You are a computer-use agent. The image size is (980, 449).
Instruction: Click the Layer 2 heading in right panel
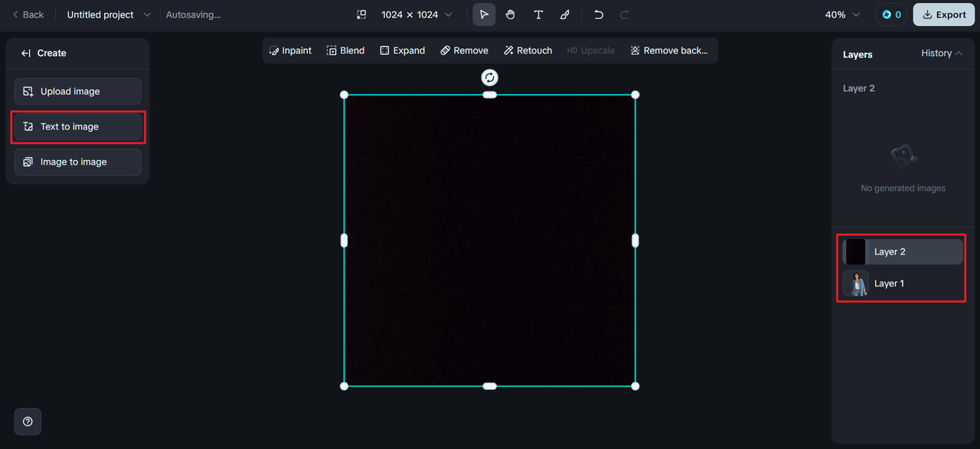(x=858, y=88)
